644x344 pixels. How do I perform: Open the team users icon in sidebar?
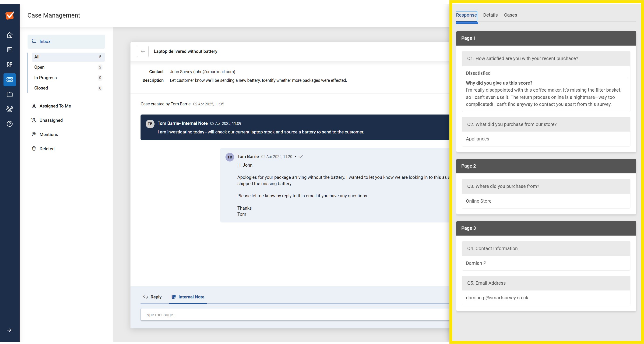coord(10,109)
